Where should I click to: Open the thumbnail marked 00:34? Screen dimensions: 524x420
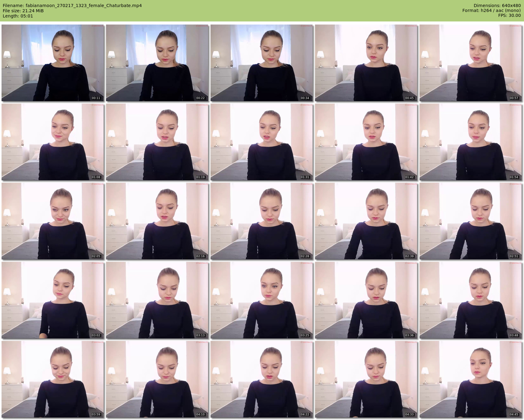[x=262, y=63]
